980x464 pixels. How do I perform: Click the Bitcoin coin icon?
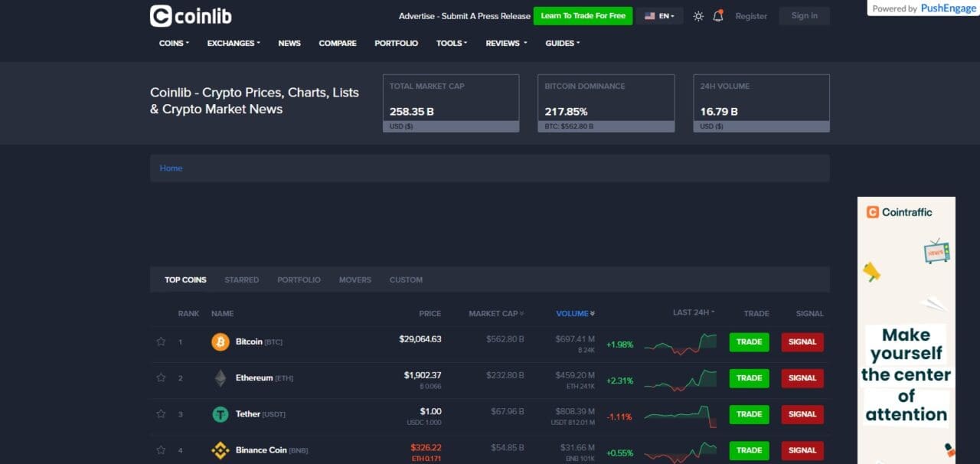point(220,341)
